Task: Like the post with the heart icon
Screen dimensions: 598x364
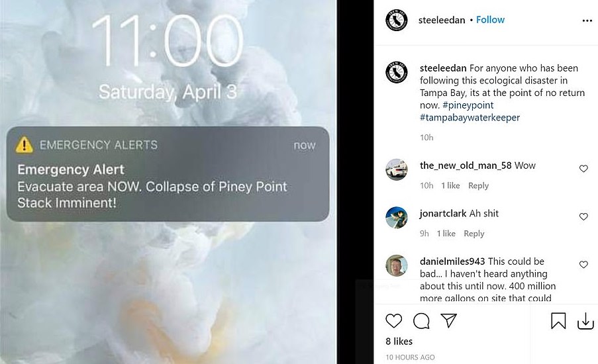Action: [394, 321]
